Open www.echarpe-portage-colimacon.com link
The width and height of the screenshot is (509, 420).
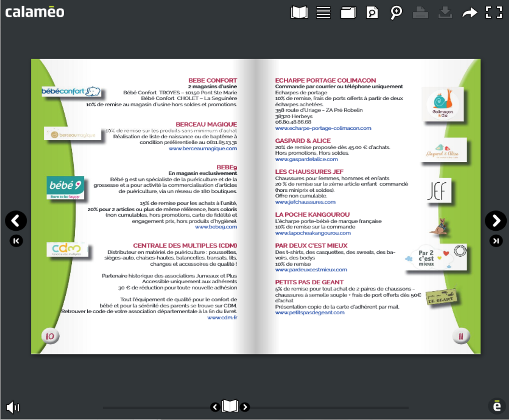pos(323,128)
